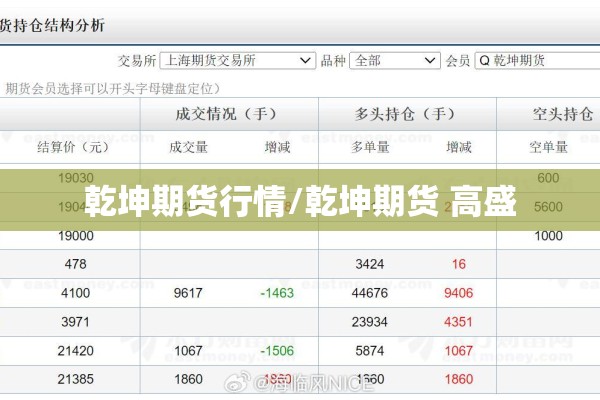
Task: Select volume change cell -1463
Action: pos(277,293)
